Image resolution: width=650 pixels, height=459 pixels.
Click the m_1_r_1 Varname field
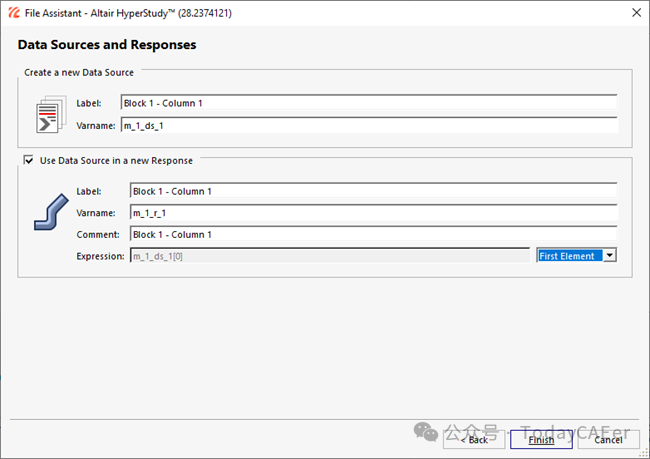[x=372, y=213]
